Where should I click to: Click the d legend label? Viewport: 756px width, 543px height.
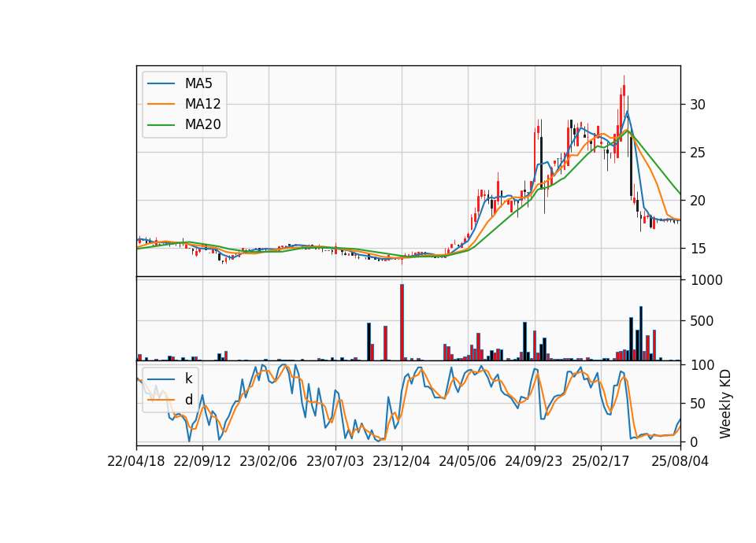(188, 400)
